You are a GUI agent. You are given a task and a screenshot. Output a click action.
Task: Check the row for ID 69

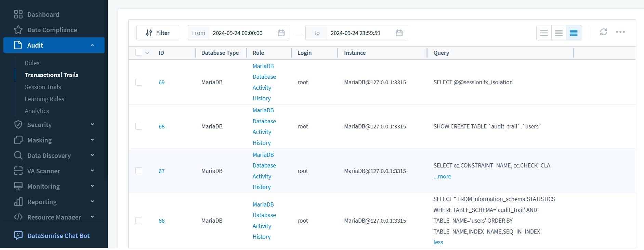point(139,82)
